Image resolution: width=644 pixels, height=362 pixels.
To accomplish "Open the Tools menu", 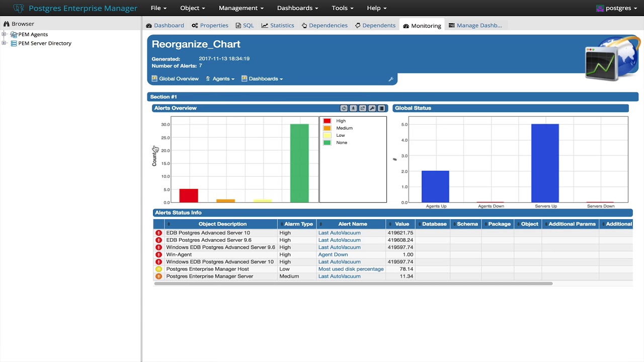I will (343, 8).
